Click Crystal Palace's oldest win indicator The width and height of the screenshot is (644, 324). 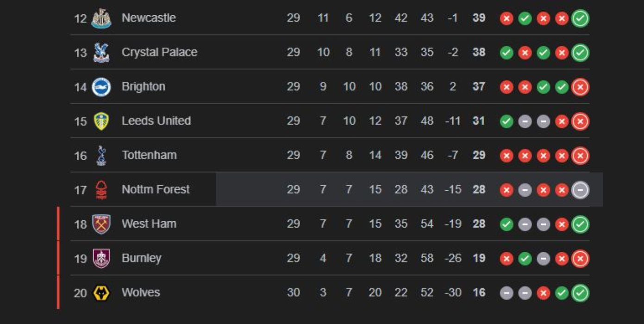pyautogui.click(x=506, y=52)
